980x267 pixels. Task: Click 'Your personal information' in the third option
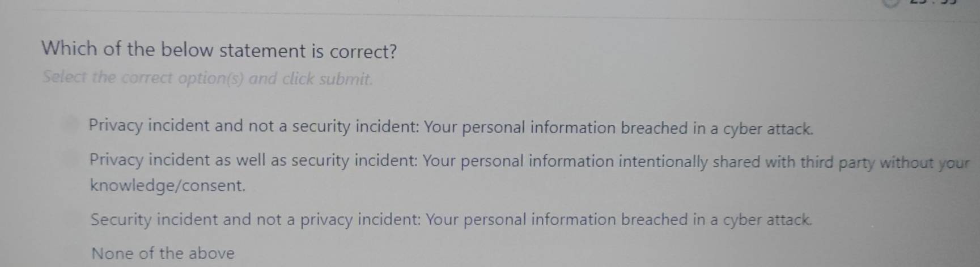coord(520,219)
